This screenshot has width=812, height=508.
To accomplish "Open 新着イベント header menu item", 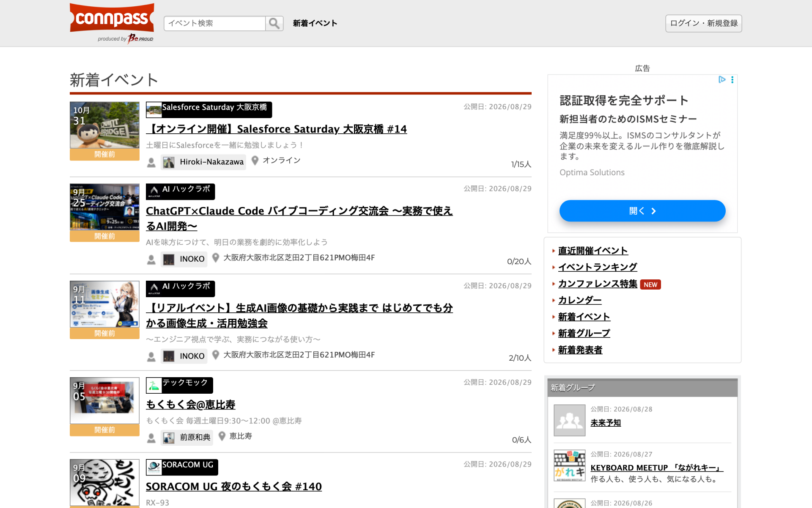I will pos(315,23).
